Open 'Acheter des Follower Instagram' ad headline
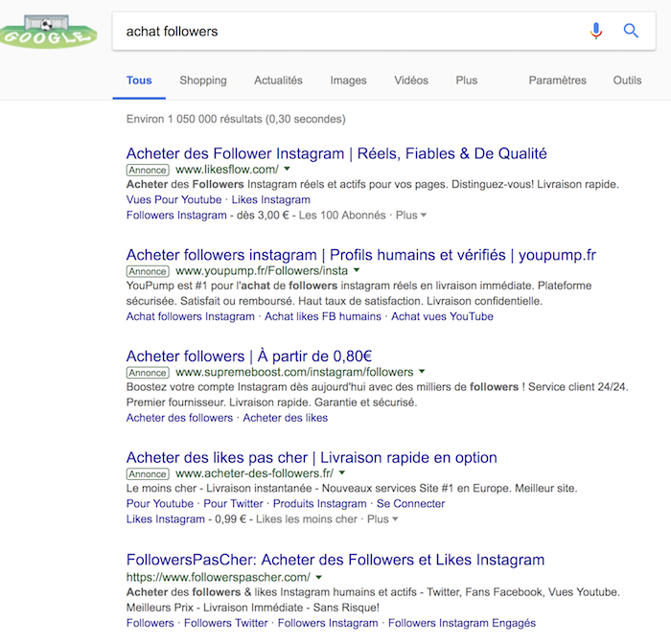The width and height of the screenshot is (671, 644). [x=336, y=153]
